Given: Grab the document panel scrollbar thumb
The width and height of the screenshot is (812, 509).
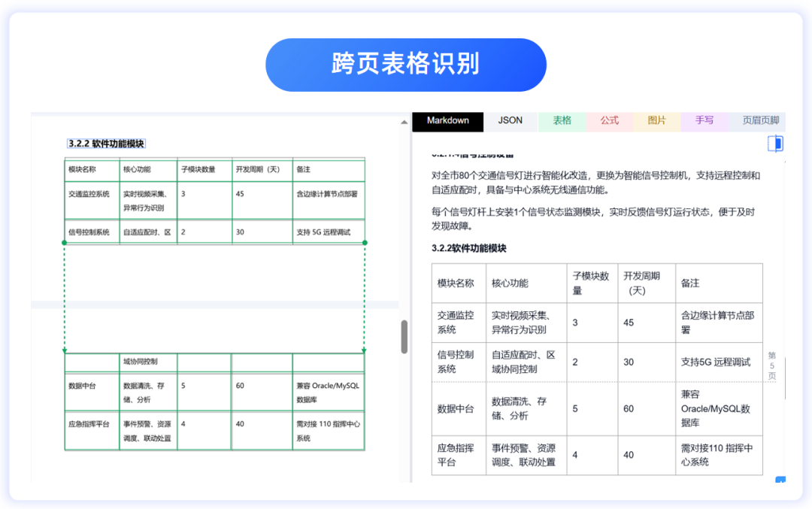Looking at the screenshot, I should 404,336.
